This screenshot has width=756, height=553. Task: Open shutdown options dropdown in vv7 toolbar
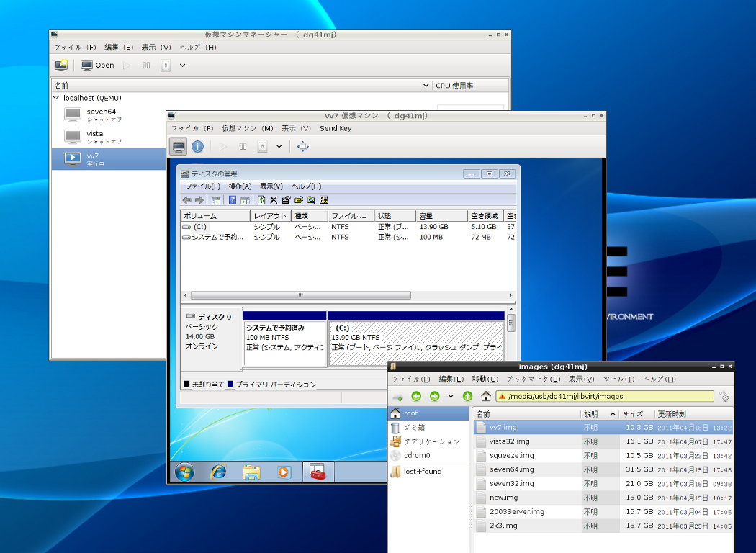[x=279, y=147]
